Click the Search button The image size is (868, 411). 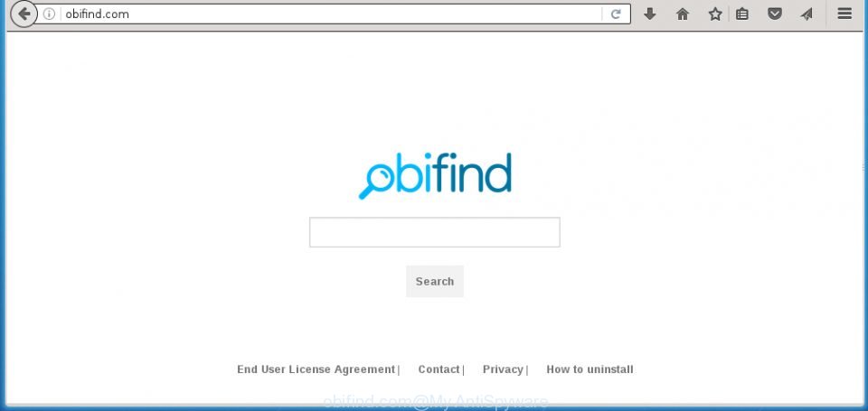435,281
